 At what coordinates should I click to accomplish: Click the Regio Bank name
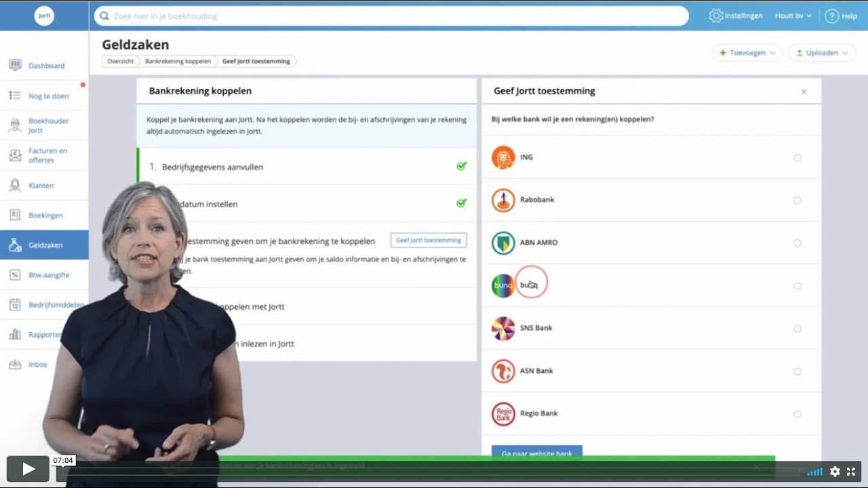[538, 413]
